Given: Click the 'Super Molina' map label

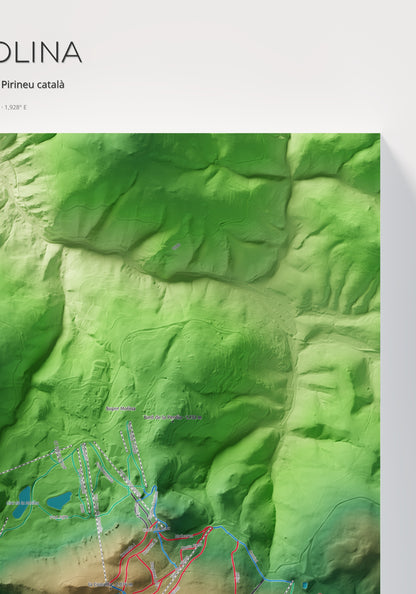Looking at the screenshot, I should [x=121, y=409].
